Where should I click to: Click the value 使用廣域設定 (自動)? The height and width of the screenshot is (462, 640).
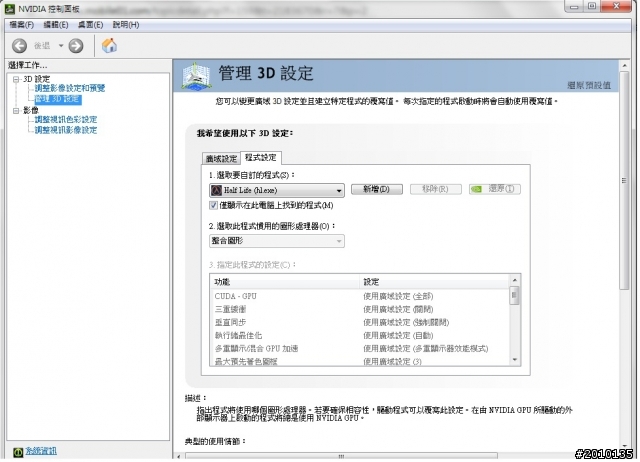(398, 335)
